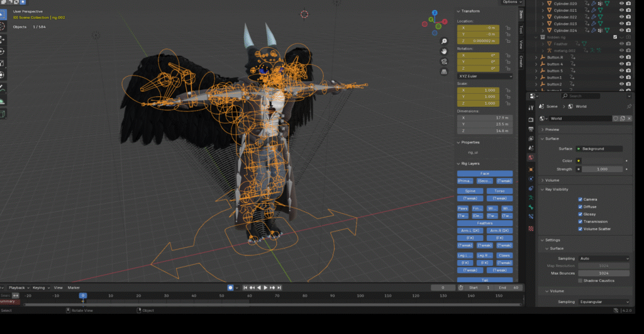Disable the Glossy ray visibility checkbox

click(x=580, y=214)
